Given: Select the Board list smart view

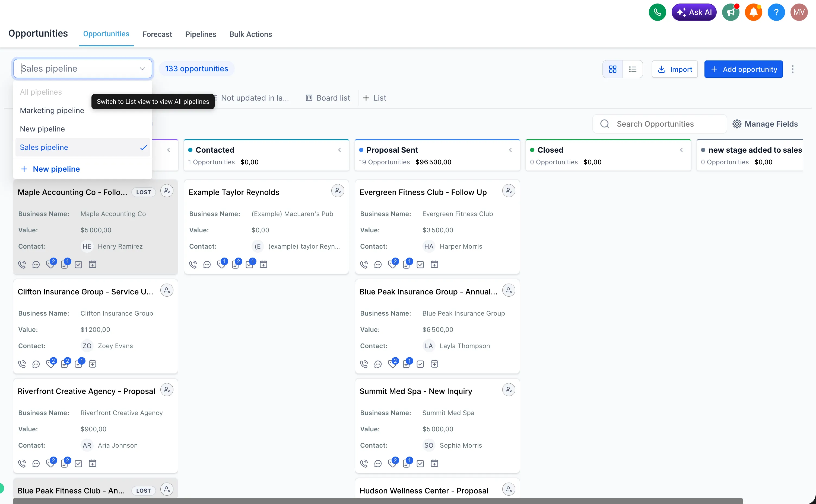Looking at the screenshot, I should click(328, 98).
